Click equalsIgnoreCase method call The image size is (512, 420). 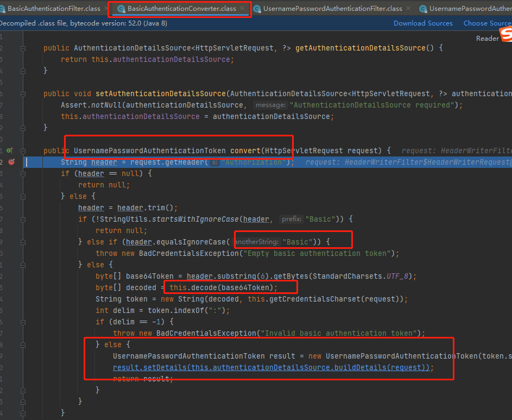tap(191, 242)
